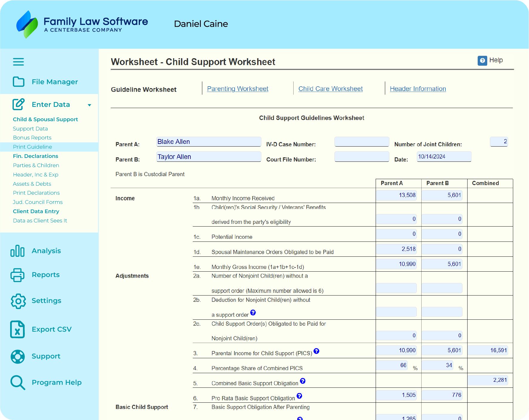Open the Parenting Worksheet tab
The width and height of the screenshot is (529, 420).
[x=237, y=89]
